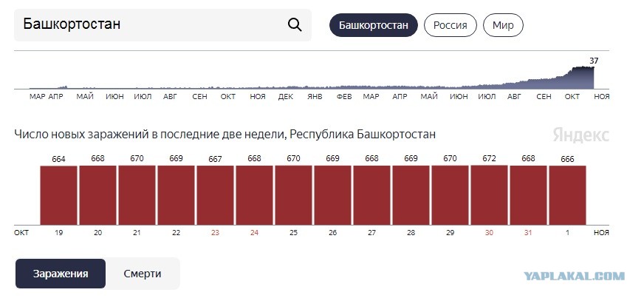Select the October 19 bar with 664
This screenshot has width=644, height=298.
pos(59,195)
